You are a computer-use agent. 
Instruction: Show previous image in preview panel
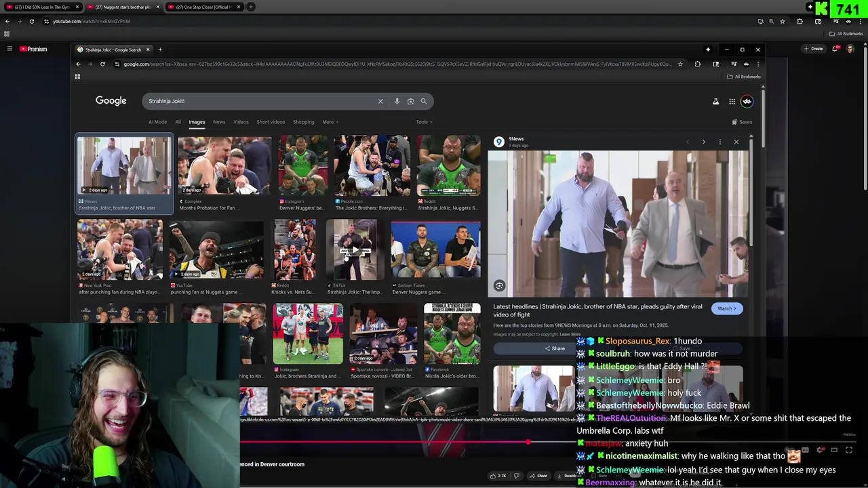[687, 142]
